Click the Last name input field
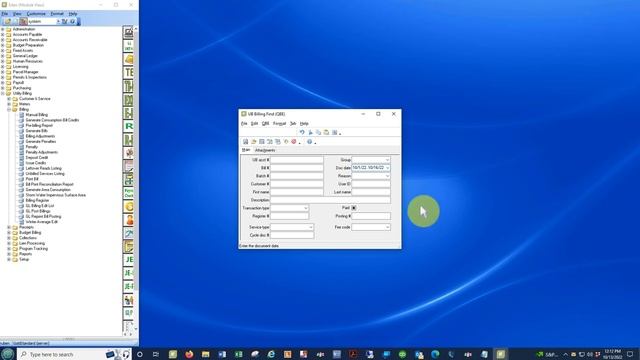This screenshot has width=640, height=360. 371,192
